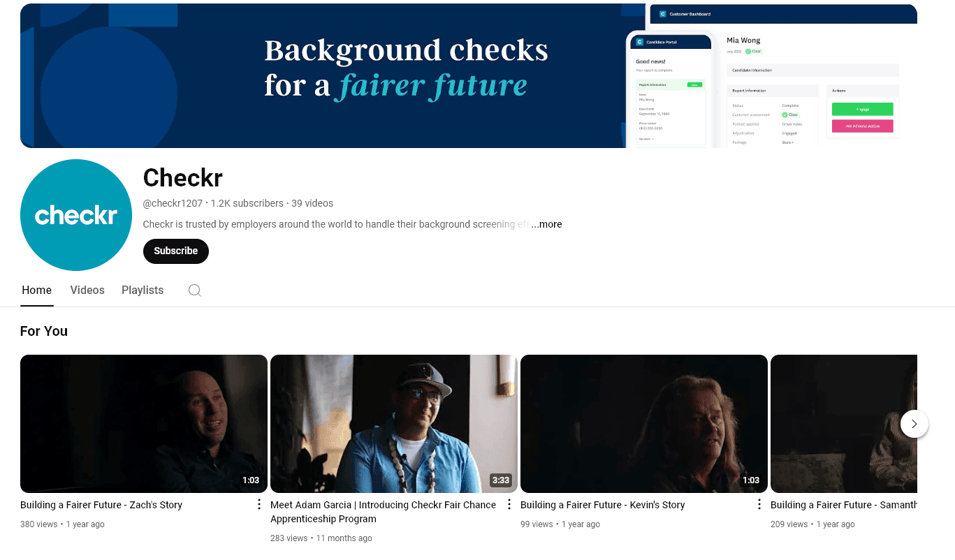Viewport: 955px width, 560px height.
Task: Click the 99 views text under Kevin's Story
Action: pyautogui.click(x=537, y=524)
